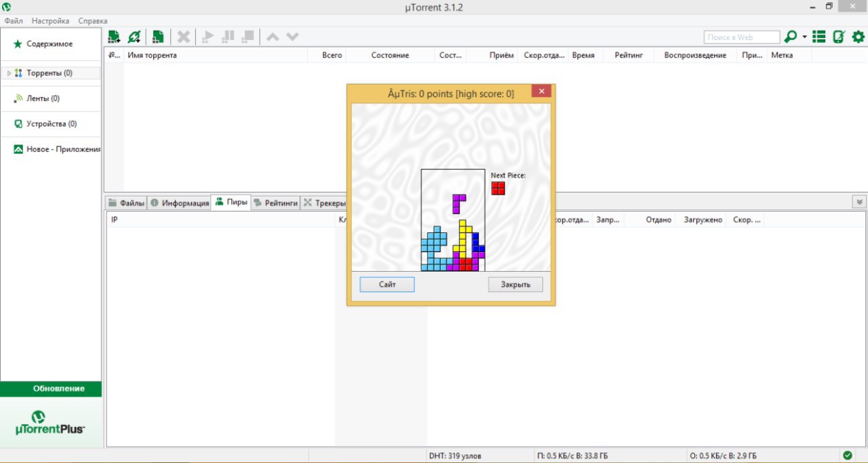
Task: Select Ленты (0) in the sidebar
Action: (51, 98)
